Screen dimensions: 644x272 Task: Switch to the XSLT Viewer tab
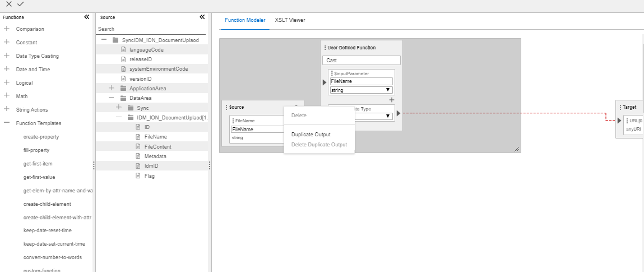(290, 20)
